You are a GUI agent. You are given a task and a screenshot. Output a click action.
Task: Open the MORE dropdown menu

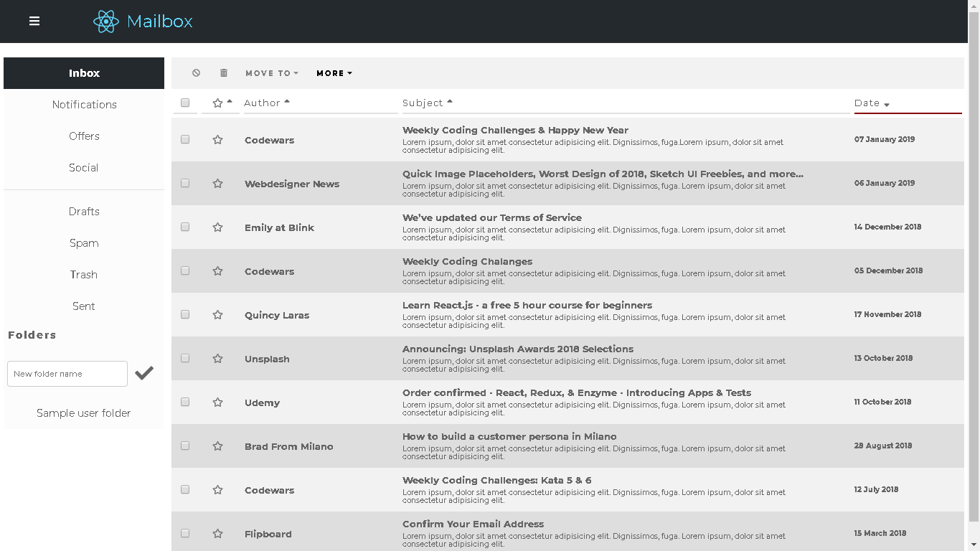334,73
